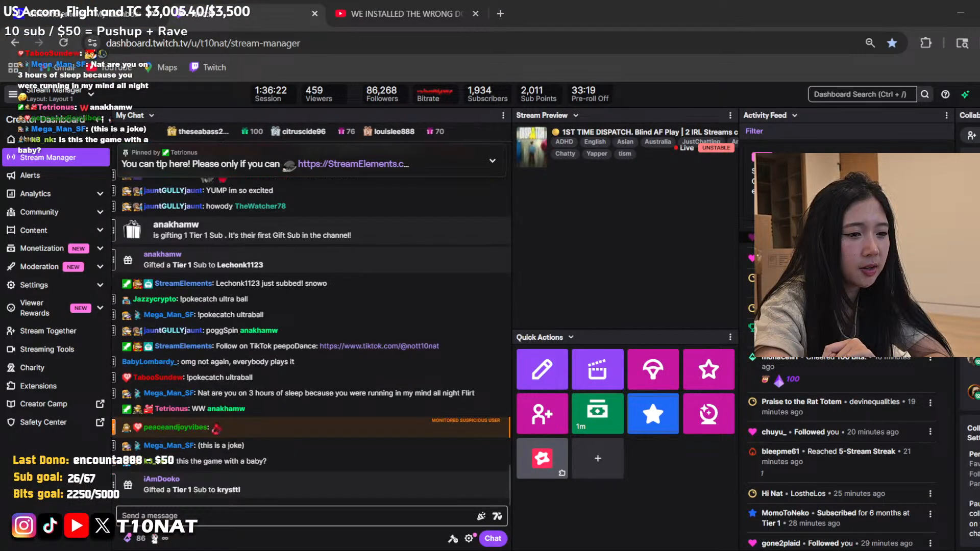Screen dimensions: 980x551
Task: Click the blue star quick action tile
Action: (653, 413)
